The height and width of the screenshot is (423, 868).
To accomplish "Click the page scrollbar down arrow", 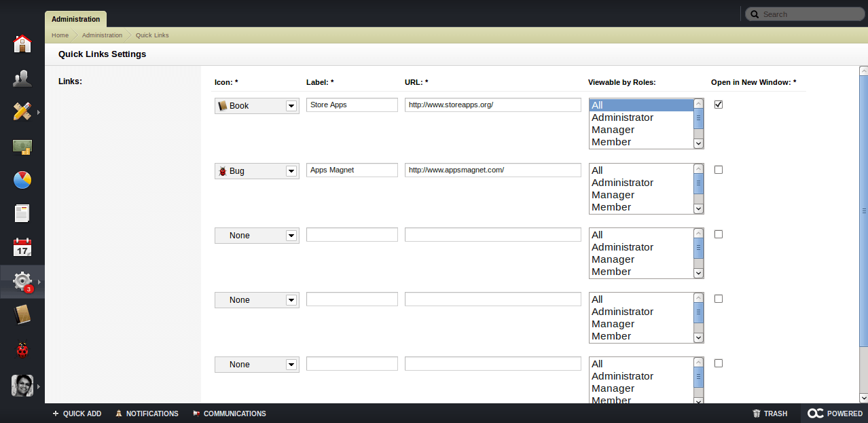I will click(x=863, y=398).
